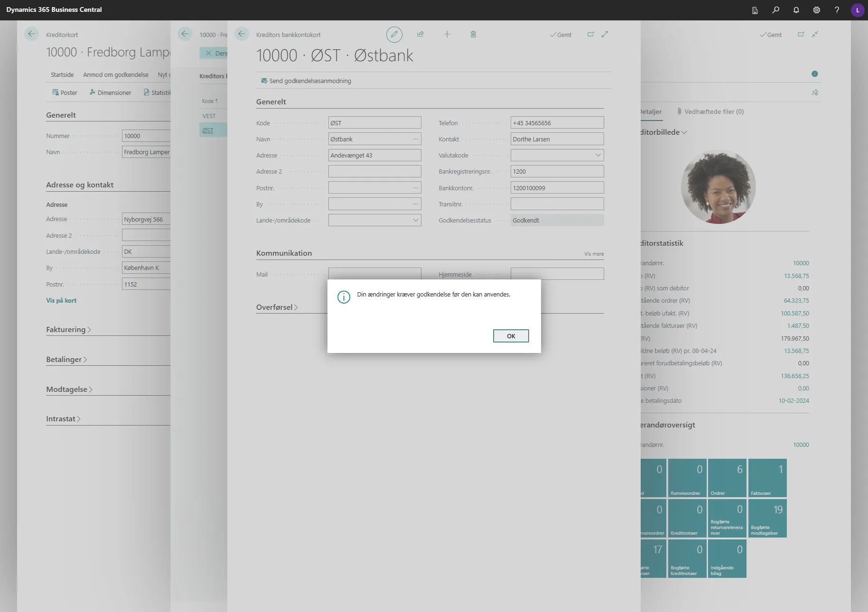Click Dynamics 365 Business Central title
868x612 pixels.
pos(54,9)
